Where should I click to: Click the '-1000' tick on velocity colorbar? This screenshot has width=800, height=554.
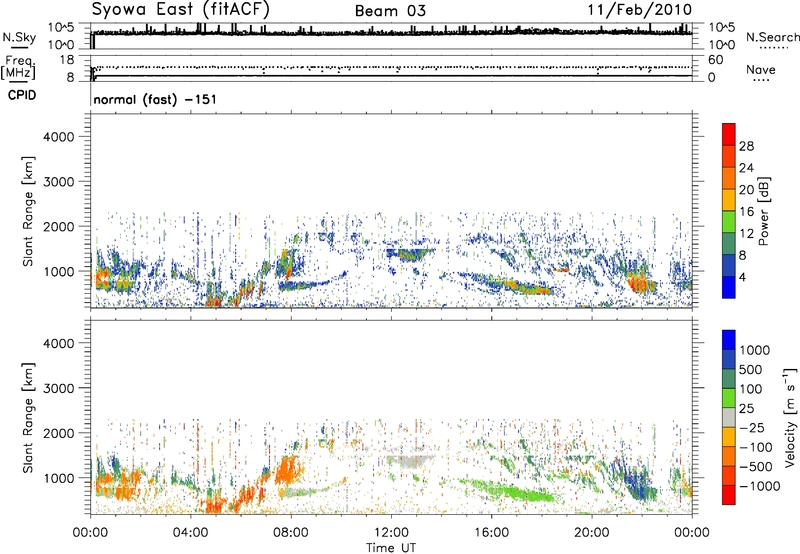pyautogui.click(x=759, y=486)
